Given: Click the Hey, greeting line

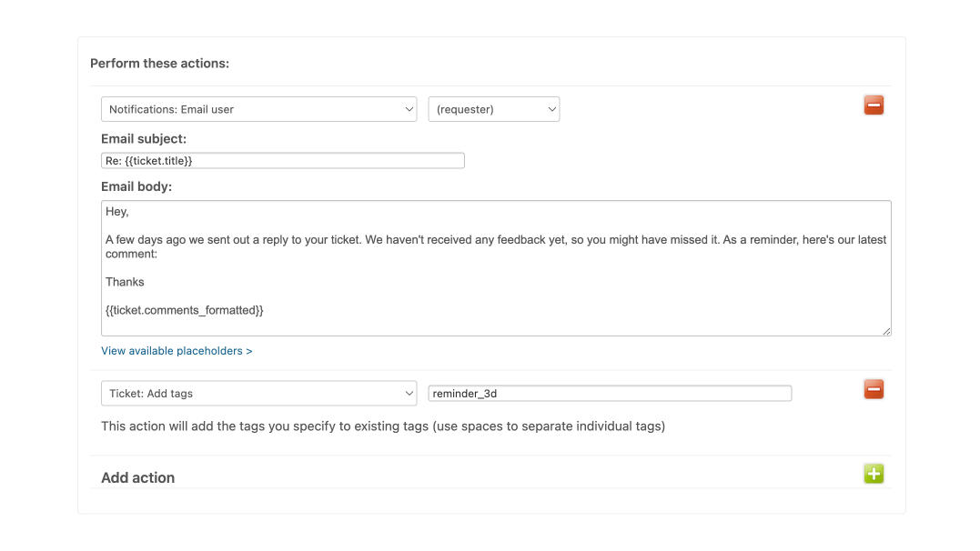Looking at the screenshot, I should point(116,212).
